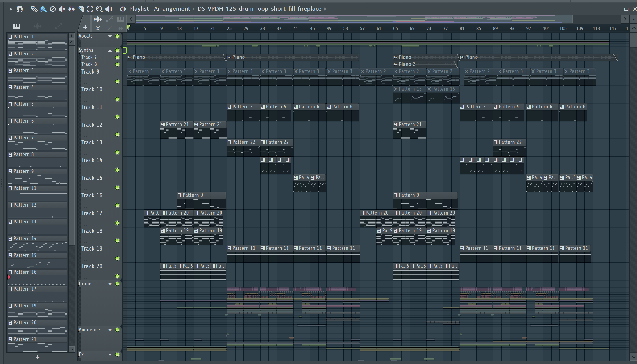The height and width of the screenshot is (364, 637).
Task: Switch clip focus to automation clips
Action: tap(109, 19)
